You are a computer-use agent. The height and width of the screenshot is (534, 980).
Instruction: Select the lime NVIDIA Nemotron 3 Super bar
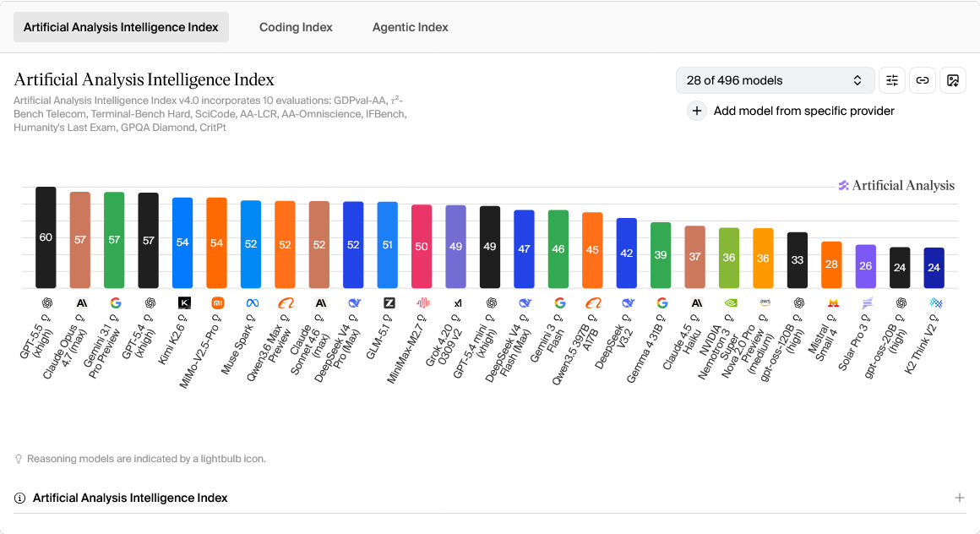pos(729,259)
